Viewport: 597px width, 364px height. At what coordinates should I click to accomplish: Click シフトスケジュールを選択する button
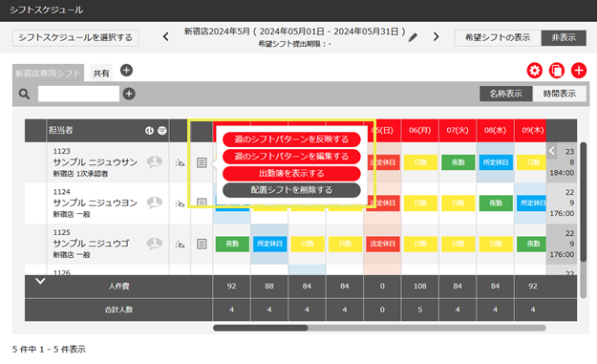75,37
